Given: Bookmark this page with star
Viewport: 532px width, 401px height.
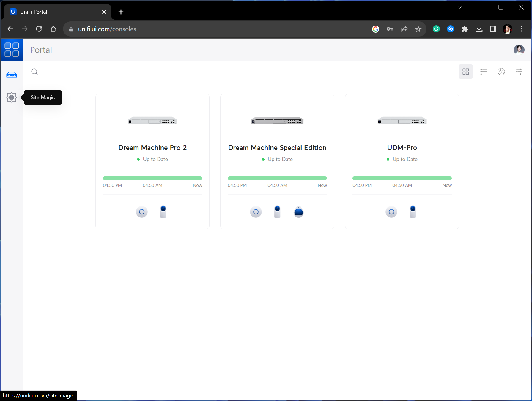Looking at the screenshot, I should point(418,29).
